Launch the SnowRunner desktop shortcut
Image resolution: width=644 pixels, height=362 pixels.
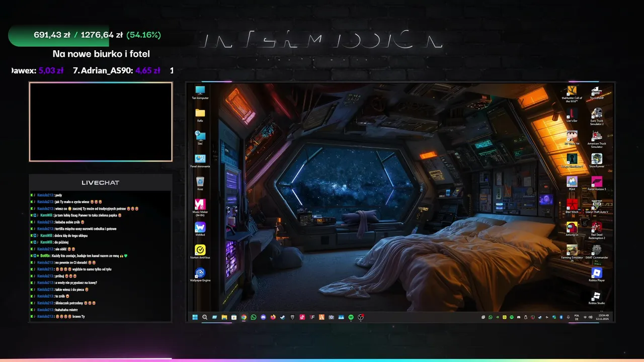[x=597, y=161]
